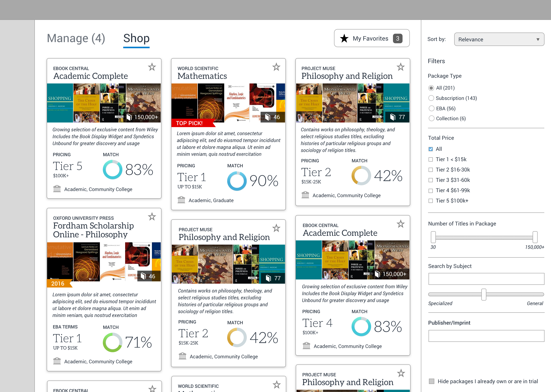
Task: Click Mongols and the West cover on Tier 4 card
Action: tap(392, 260)
